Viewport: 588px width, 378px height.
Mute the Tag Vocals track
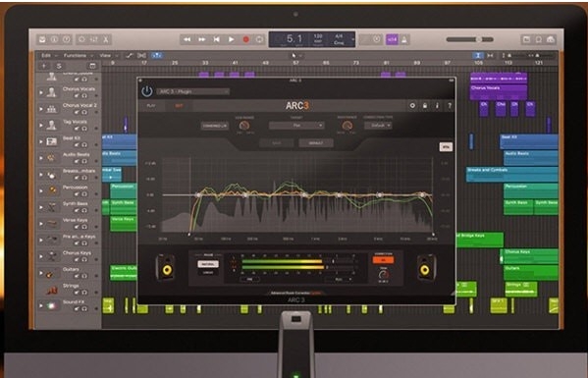tap(77, 129)
